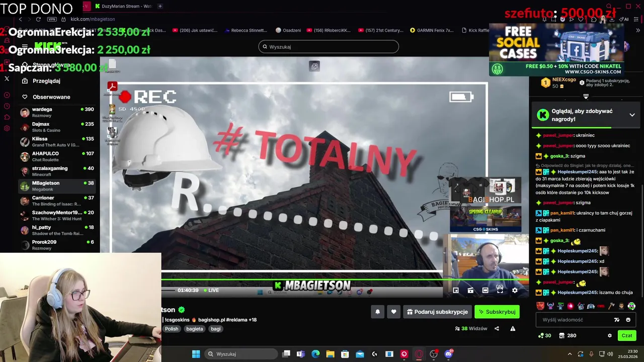Viewport: 644px width, 362px height.
Task: Click first red emote in quick emotes
Action: [540, 306]
